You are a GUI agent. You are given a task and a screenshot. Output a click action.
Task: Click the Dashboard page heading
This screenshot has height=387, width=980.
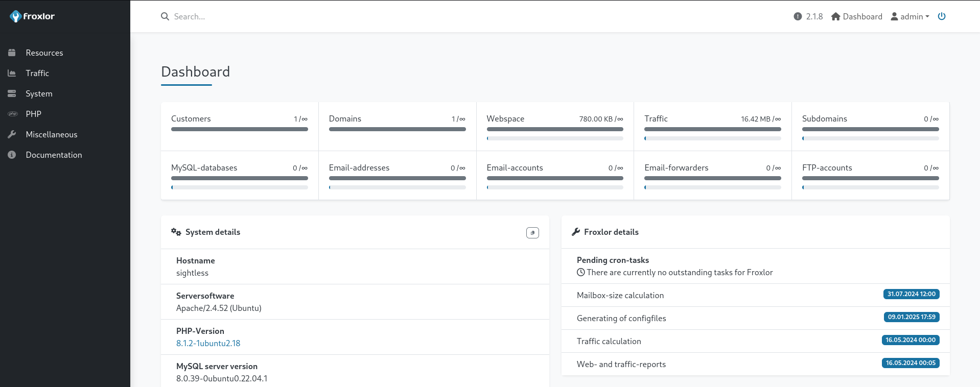pyautogui.click(x=195, y=71)
